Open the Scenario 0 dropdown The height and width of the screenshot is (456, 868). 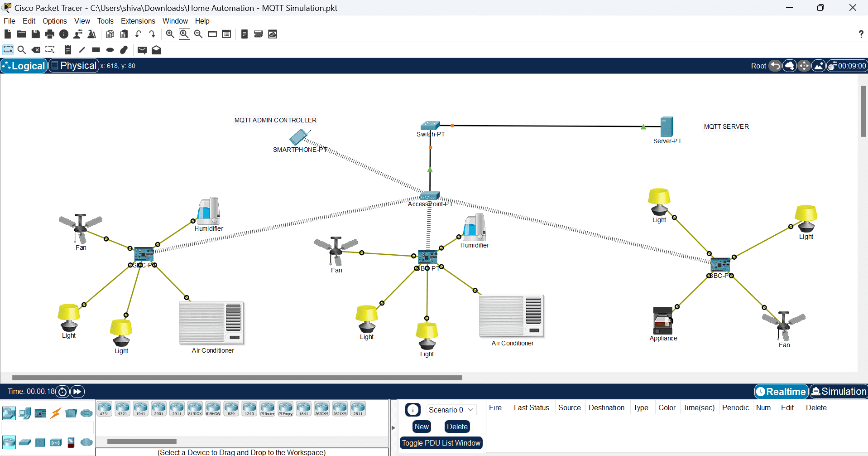451,410
